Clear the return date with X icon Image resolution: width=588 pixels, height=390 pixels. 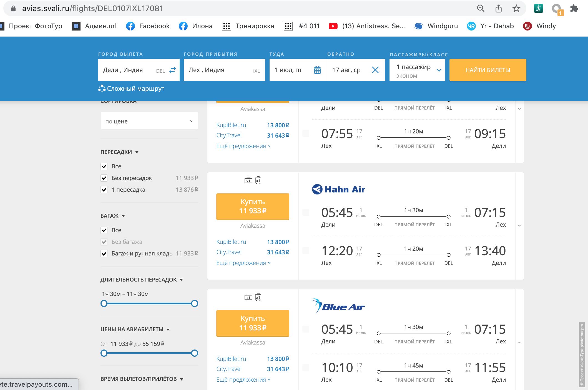point(375,70)
